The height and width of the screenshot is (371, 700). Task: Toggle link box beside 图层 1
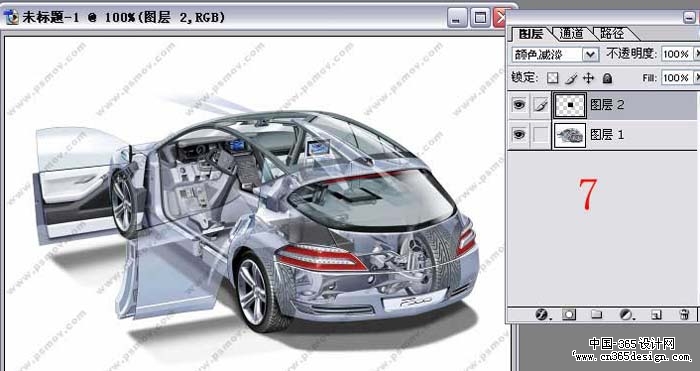tap(540, 135)
